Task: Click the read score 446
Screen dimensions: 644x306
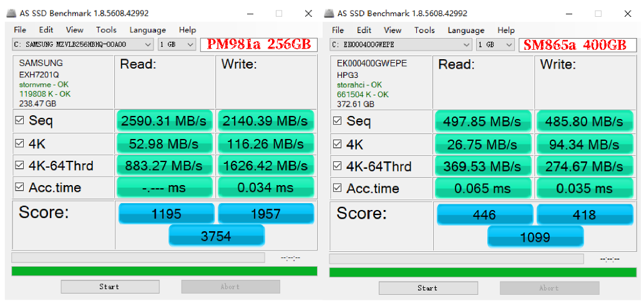Action: pos(485,214)
